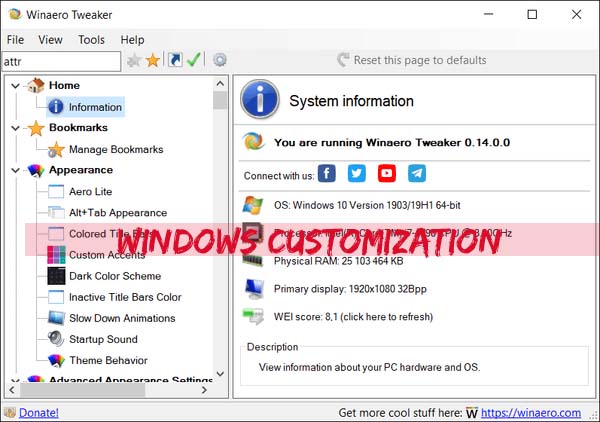Image resolution: width=600 pixels, height=422 pixels.
Task: Click the Appearance color fan icon
Action: tap(36, 170)
